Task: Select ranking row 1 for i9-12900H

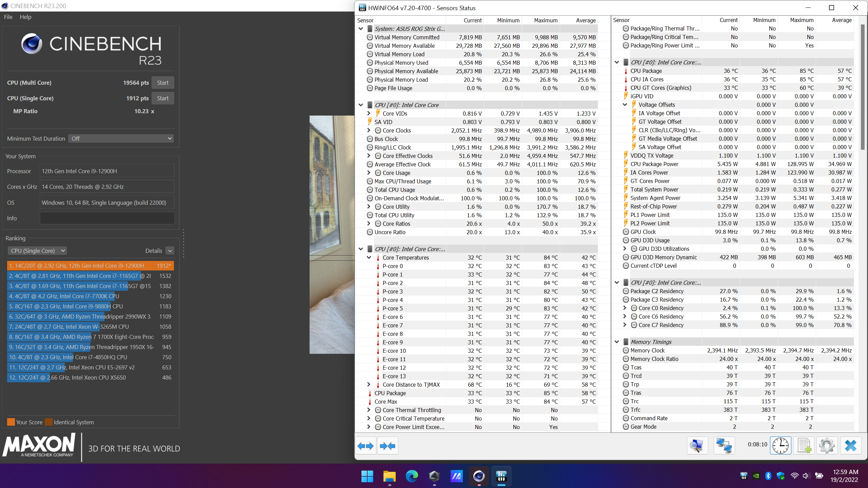Action: 91,266
